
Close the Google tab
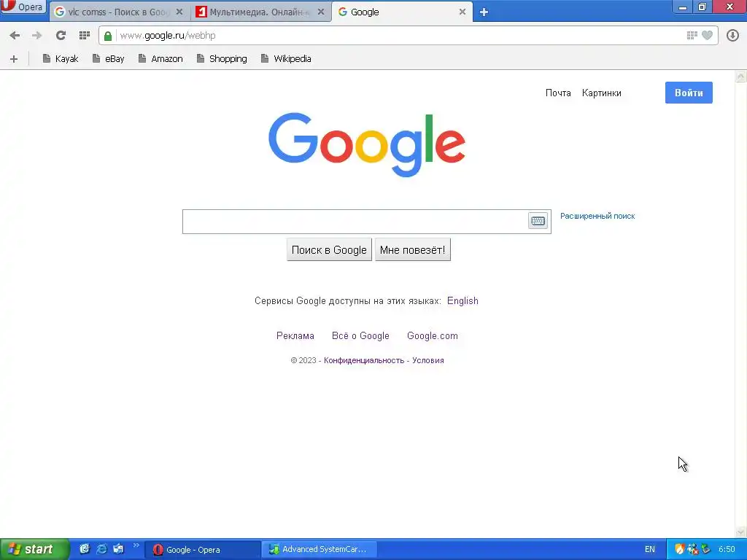[462, 12]
